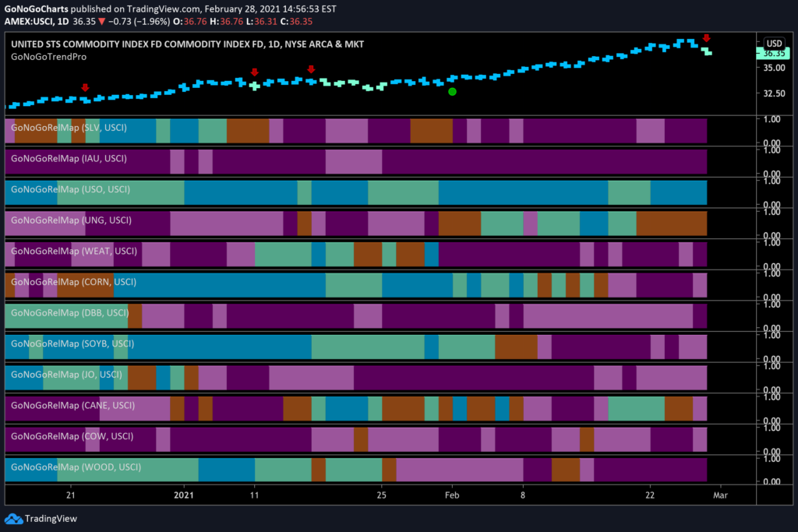Select GoNoGoRelMap (UNG, USCI) label

point(71,220)
